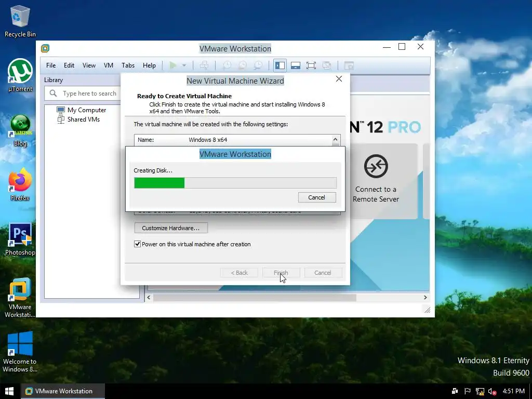This screenshot has width=532, height=399.
Task: Click the 4:51 PM taskbar clock
Action: pyautogui.click(x=514, y=391)
